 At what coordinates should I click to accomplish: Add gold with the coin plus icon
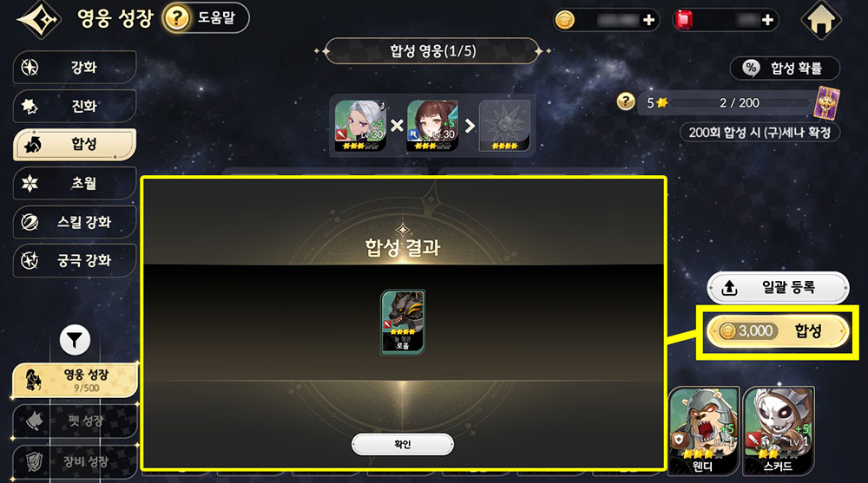[x=648, y=21]
